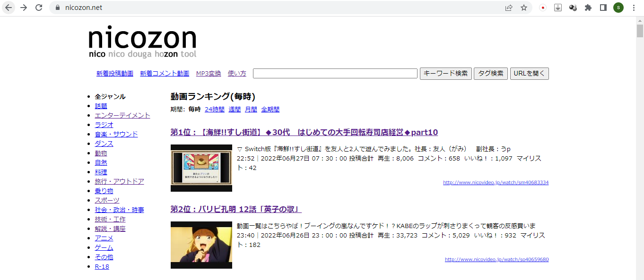Select the 乗り物 genre

pos(104,191)
